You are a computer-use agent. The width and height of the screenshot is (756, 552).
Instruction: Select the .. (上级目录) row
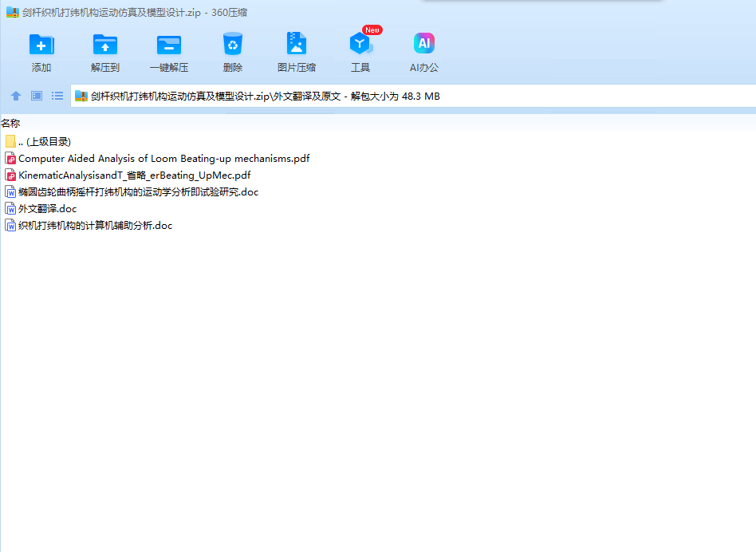38,141
